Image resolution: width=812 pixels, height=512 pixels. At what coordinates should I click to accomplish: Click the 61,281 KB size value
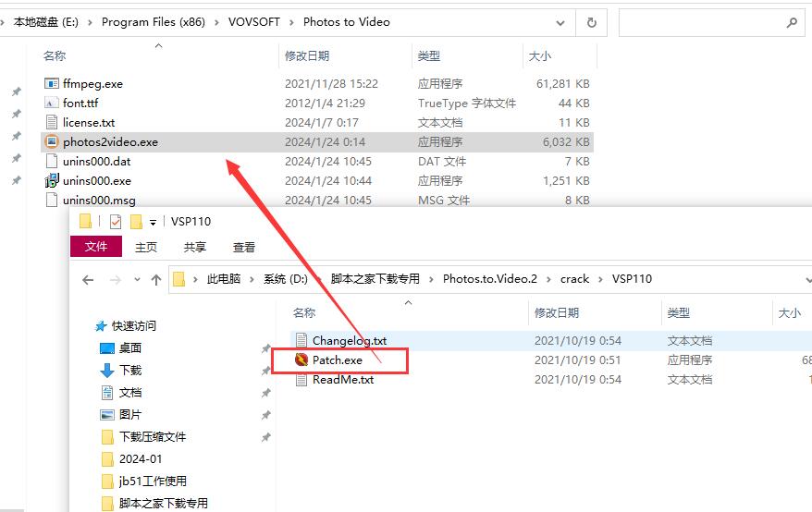coord(563,83)
